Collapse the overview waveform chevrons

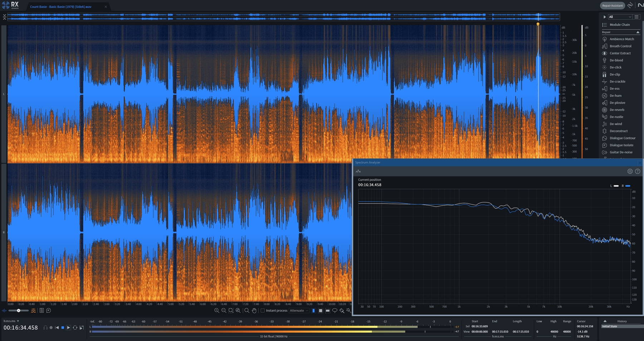(x=4, y=17)
